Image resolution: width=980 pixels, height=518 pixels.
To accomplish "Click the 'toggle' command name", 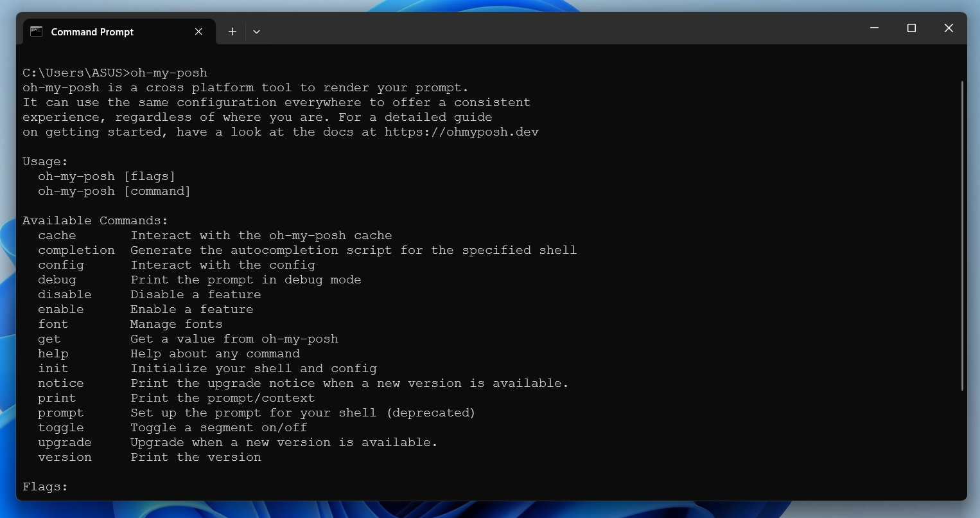I will (x=61, y=428).
